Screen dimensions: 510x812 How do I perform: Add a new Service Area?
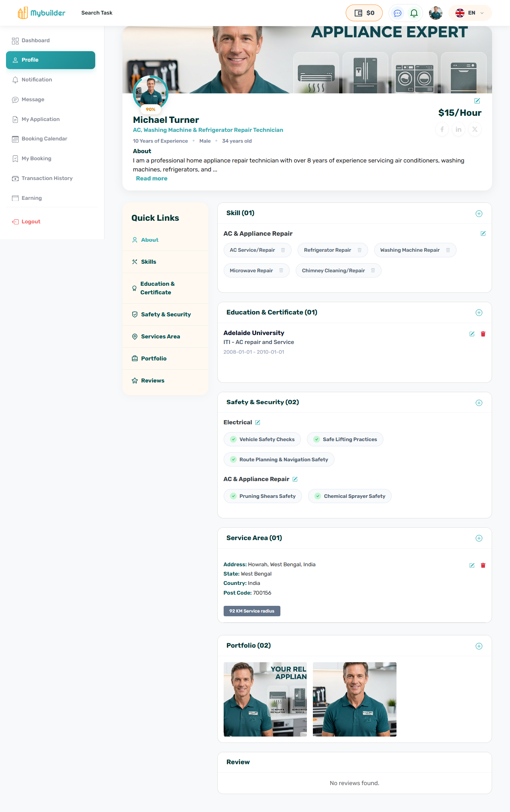(x=479, y=538)
